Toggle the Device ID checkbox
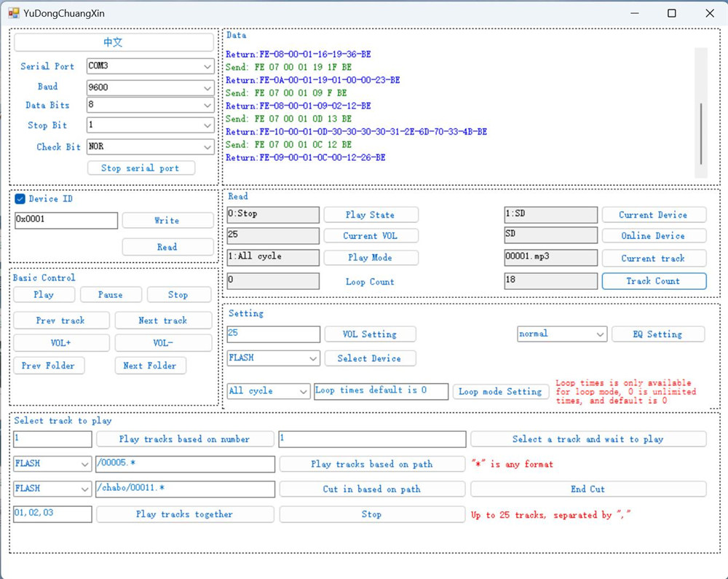 point(20,199)
